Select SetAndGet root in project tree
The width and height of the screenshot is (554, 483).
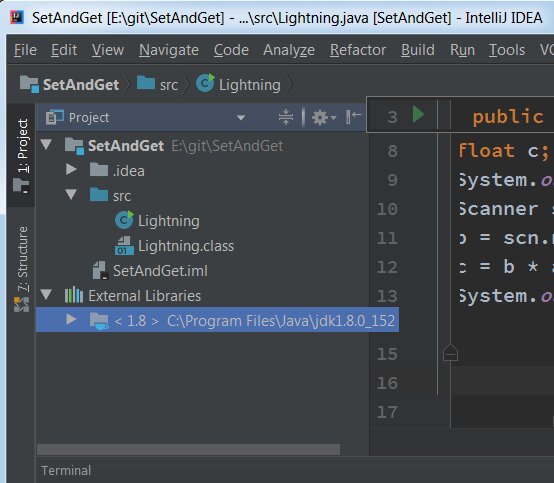pyautogui.click(x=202, y=146)
